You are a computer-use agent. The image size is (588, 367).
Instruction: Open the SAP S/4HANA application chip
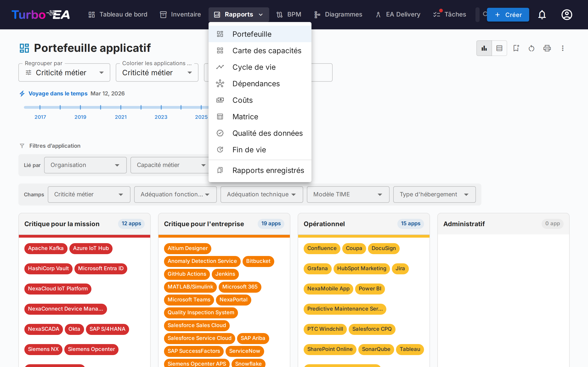pos(107,329)
